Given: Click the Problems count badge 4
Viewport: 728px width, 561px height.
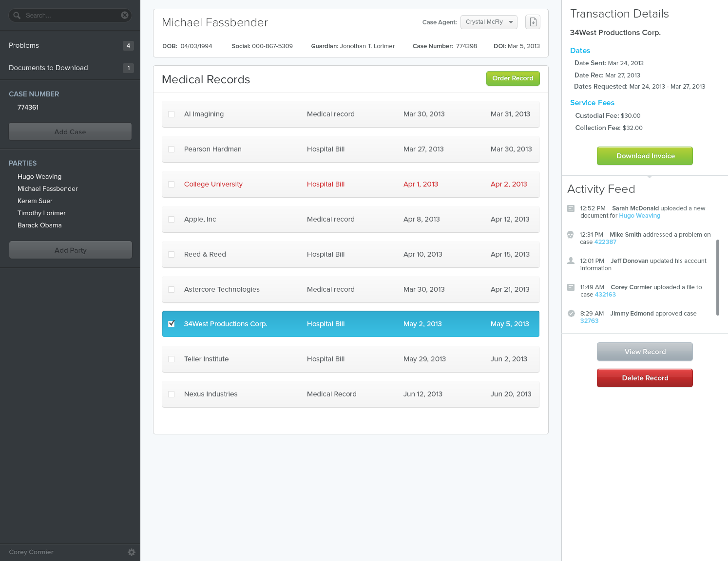Looking at the screenshot, I should (128, 46).
